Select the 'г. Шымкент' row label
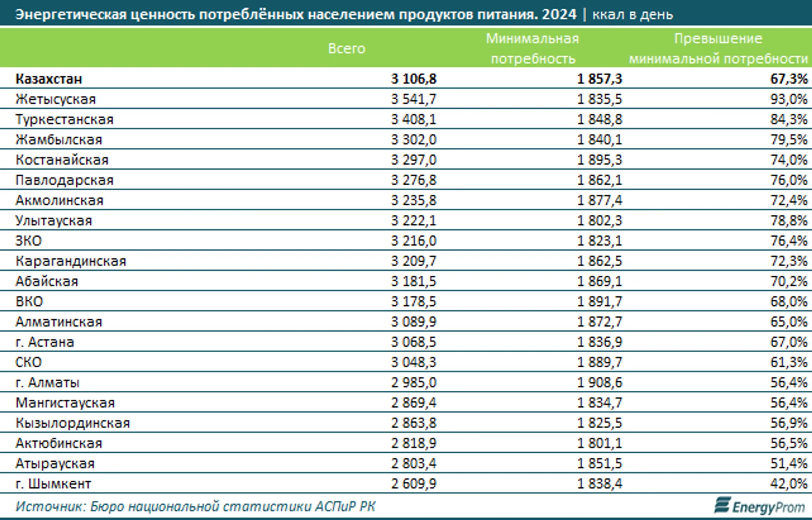The width and height of the screenshot is (812, 520). (x=53, y=484)
